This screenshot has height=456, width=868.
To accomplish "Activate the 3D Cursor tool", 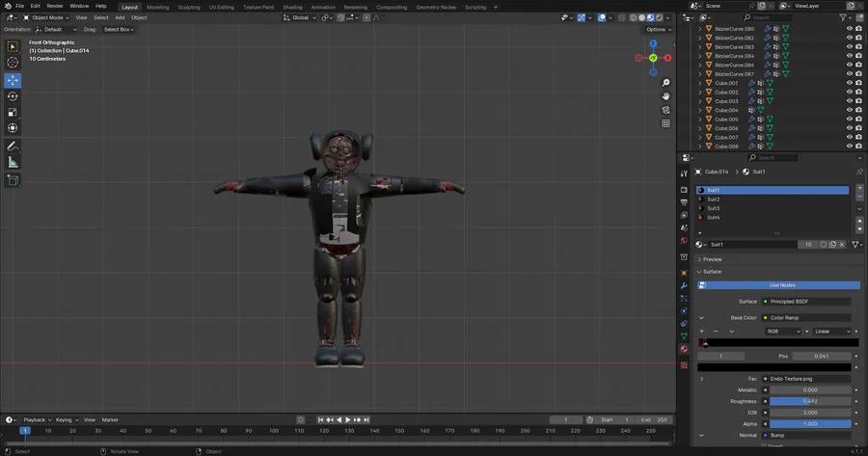I will [x=13, y=63].
